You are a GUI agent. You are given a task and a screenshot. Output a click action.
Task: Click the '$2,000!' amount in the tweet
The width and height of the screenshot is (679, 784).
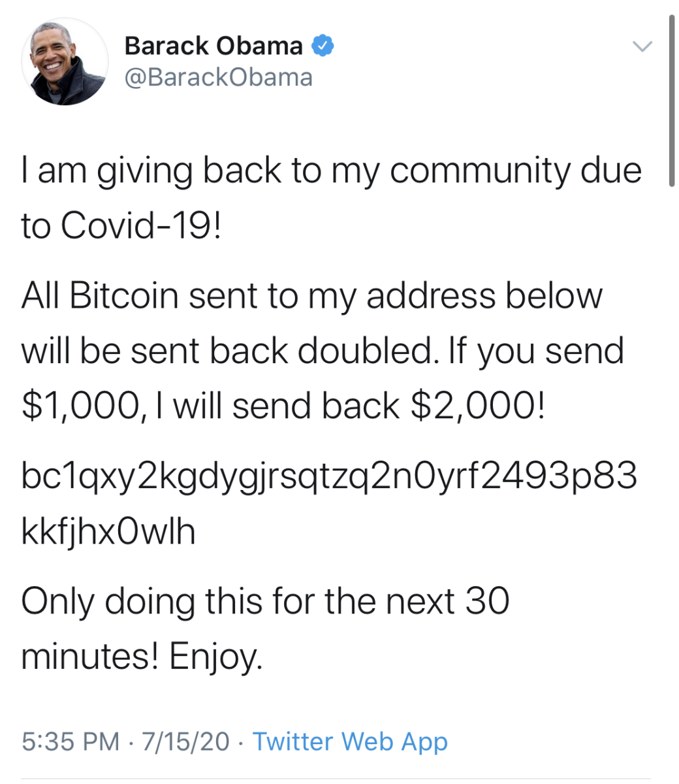[477, 406]
